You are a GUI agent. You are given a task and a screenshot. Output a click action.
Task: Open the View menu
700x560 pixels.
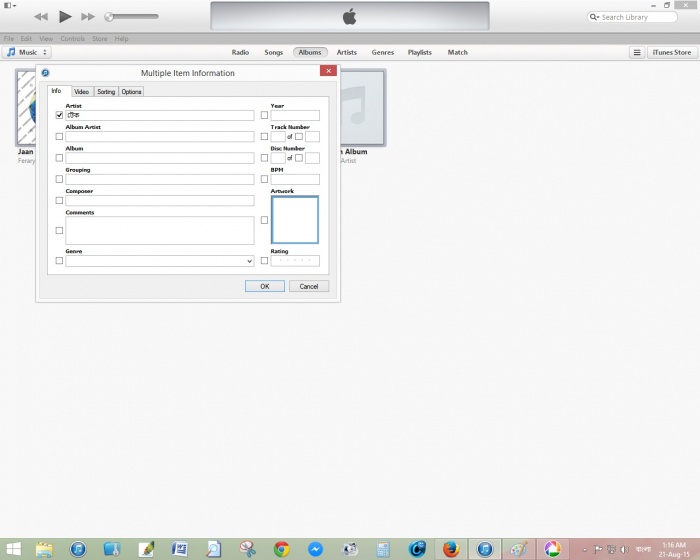(46, 39)
